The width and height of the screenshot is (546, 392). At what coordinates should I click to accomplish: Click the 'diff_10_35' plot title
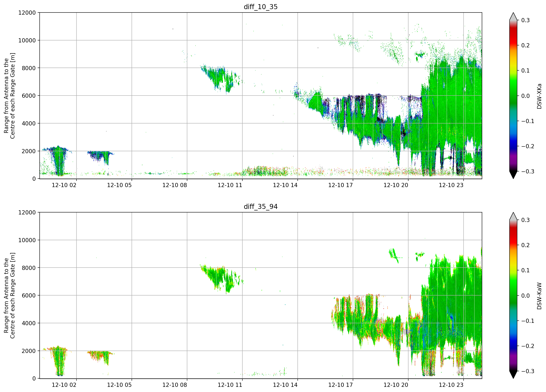pyautogui.click(x=261, y=7)
